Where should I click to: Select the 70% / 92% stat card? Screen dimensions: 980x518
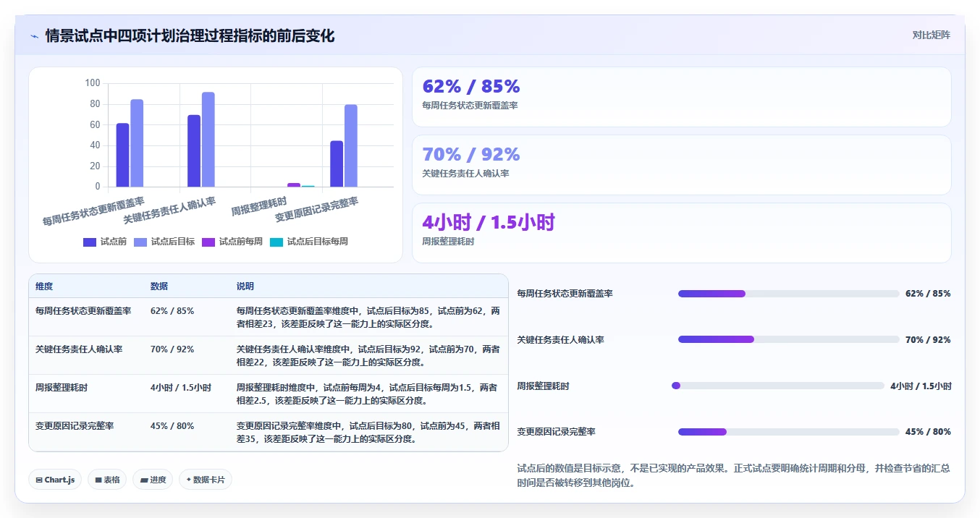click(681, 165)
